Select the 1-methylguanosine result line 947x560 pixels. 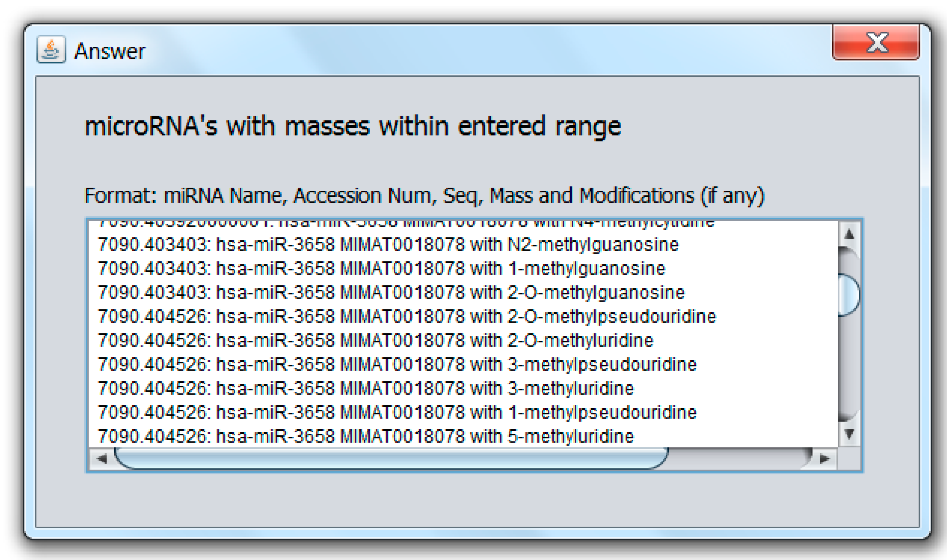tap(381, 269)
